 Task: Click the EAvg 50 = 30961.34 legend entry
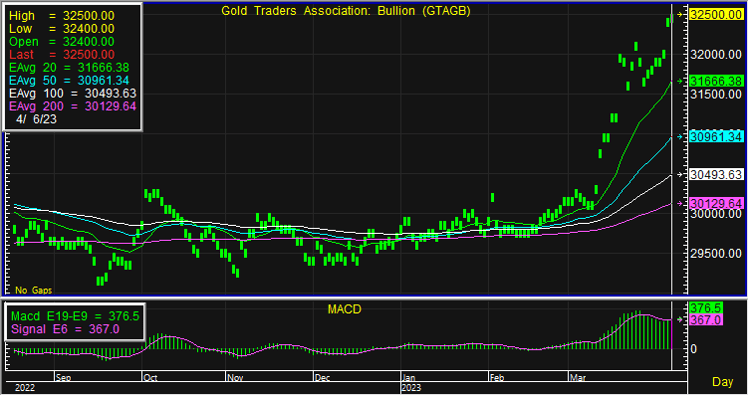[69, 80]
